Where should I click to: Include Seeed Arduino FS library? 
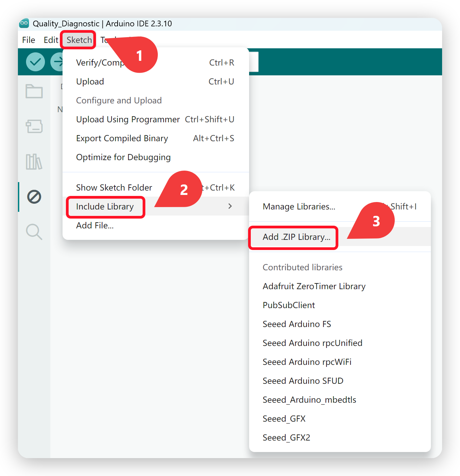click(340, 324)
